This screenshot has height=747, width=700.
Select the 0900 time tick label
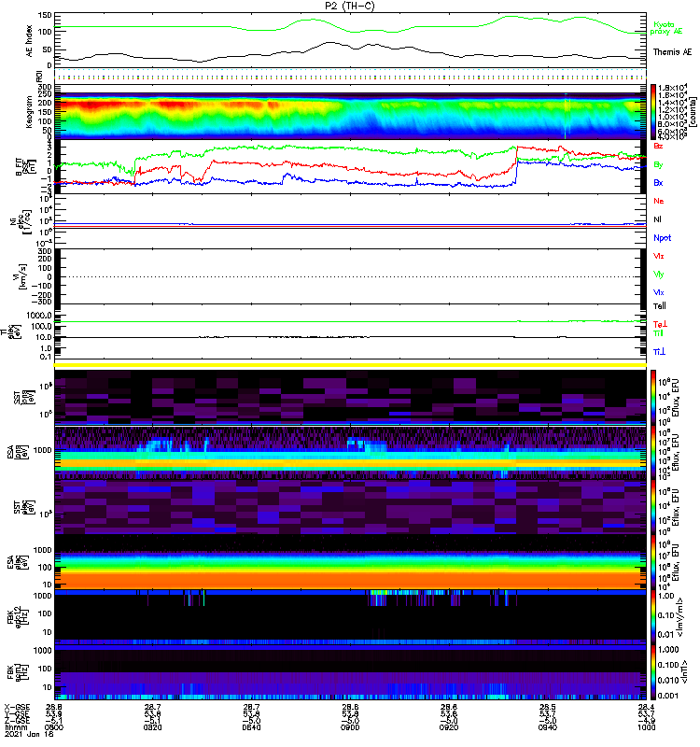349,727
